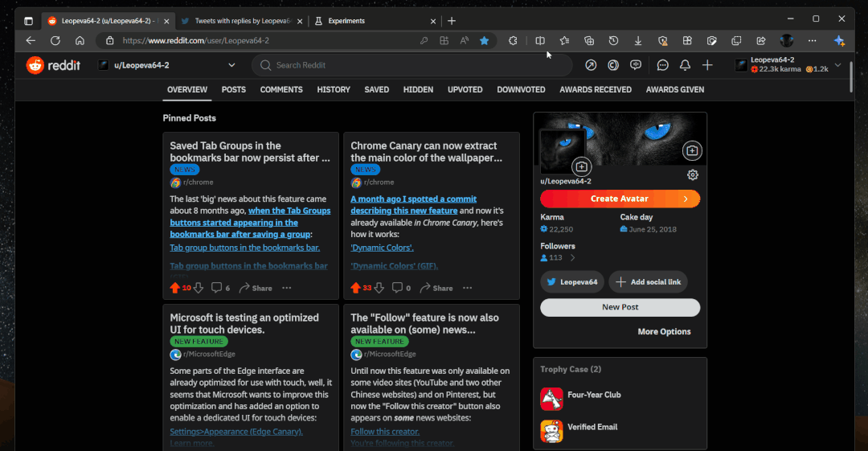Switch to the COMMENTS profile tab
868x451 pixels.
(x=281, y=89)
